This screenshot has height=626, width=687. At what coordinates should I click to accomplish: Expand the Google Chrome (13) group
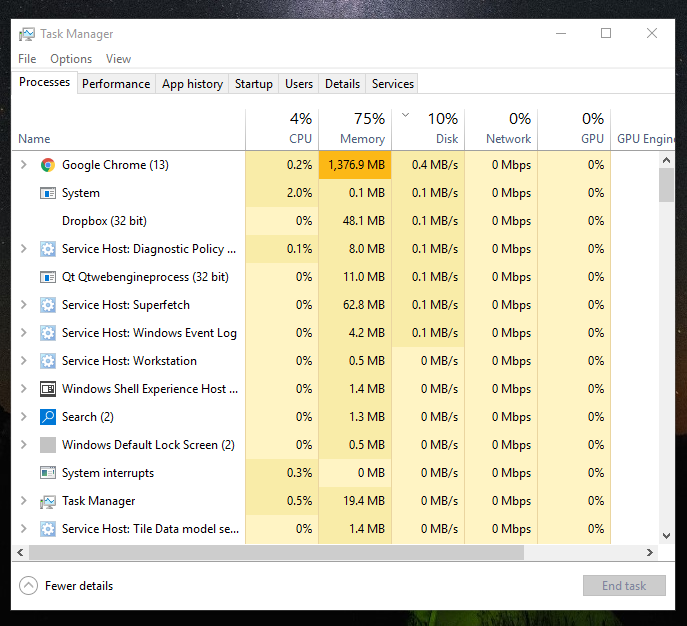[x=24, y=165]
